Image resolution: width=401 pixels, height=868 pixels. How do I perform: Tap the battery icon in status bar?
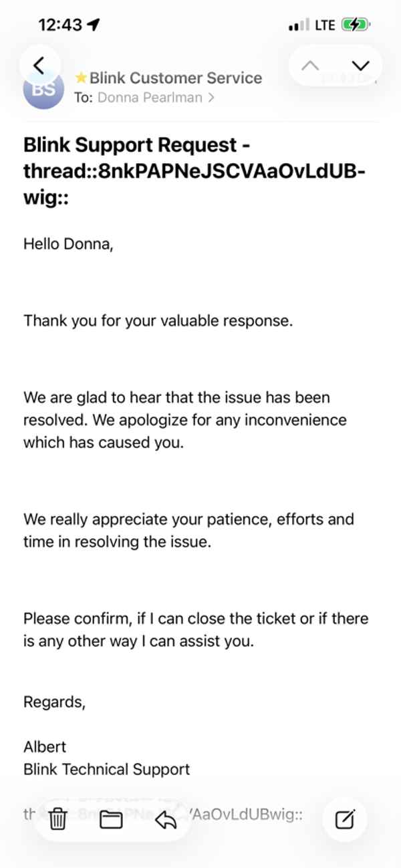coord(354,25)
